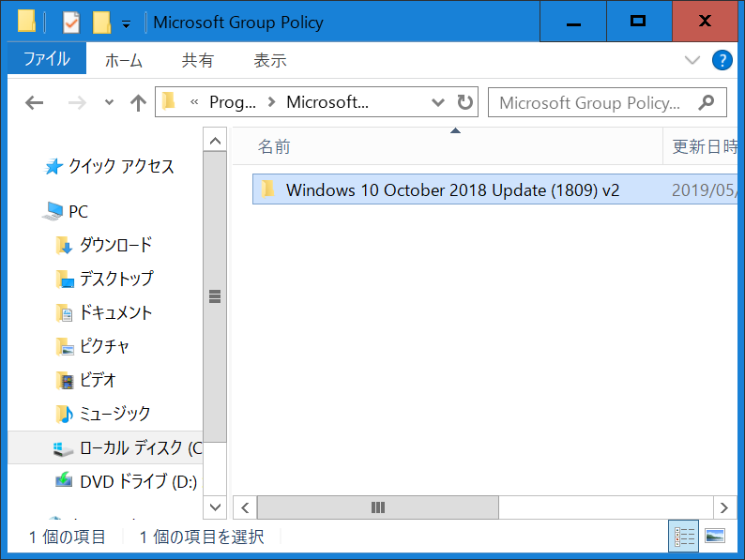Open recent locations dropdown arrow
The image size is (745, 560).
click(109, 102)
